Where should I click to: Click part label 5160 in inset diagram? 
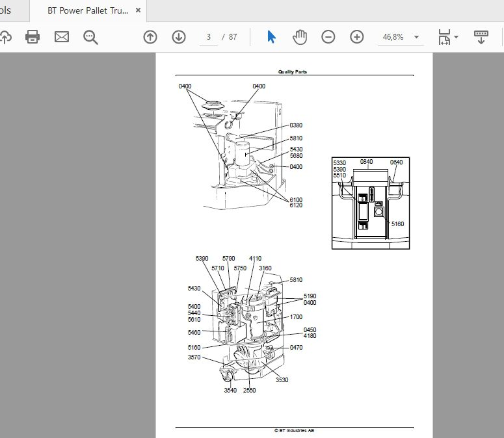click(397, 224)
